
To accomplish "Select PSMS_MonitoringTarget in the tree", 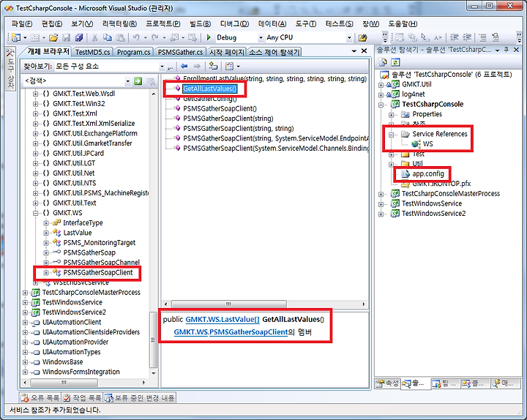I will pos(99,243).
